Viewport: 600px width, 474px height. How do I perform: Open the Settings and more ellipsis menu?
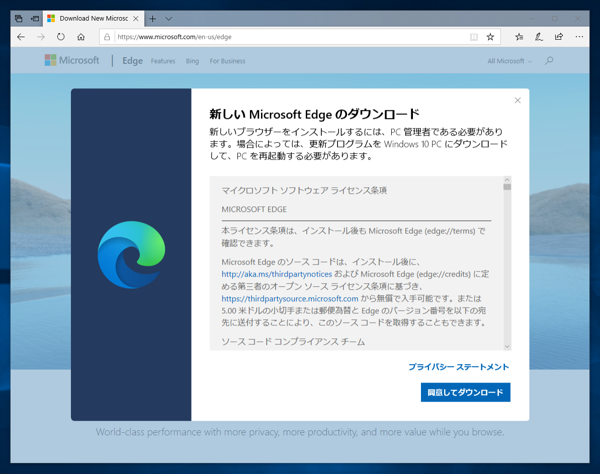(579, 37)
